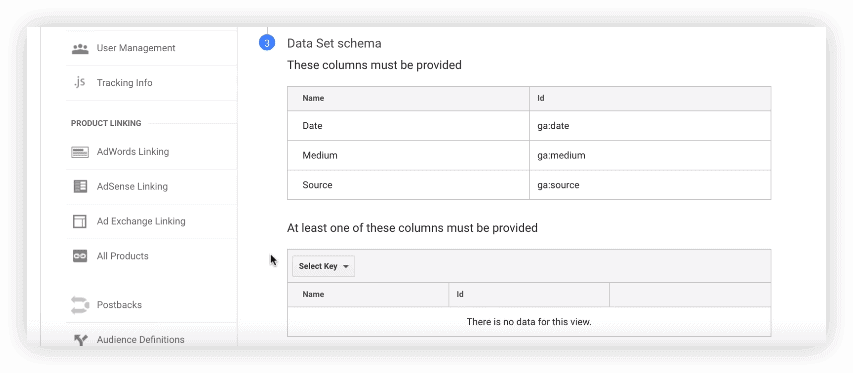Click the Audience Definitions icon

pyautogui.click(x=81, y=340)
